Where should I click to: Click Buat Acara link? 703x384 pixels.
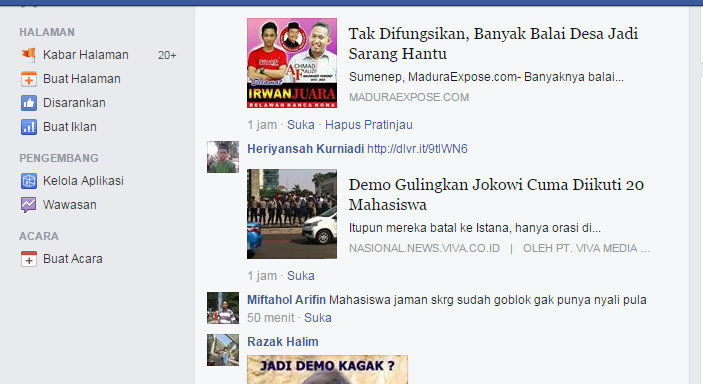73,259
